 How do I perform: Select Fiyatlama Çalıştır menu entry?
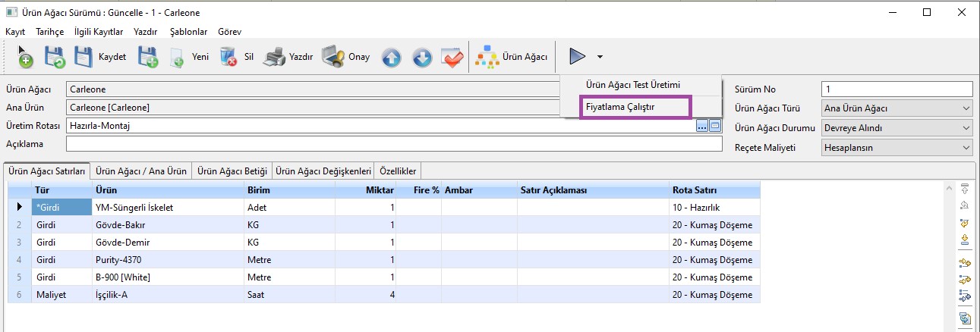click(620, 108)
